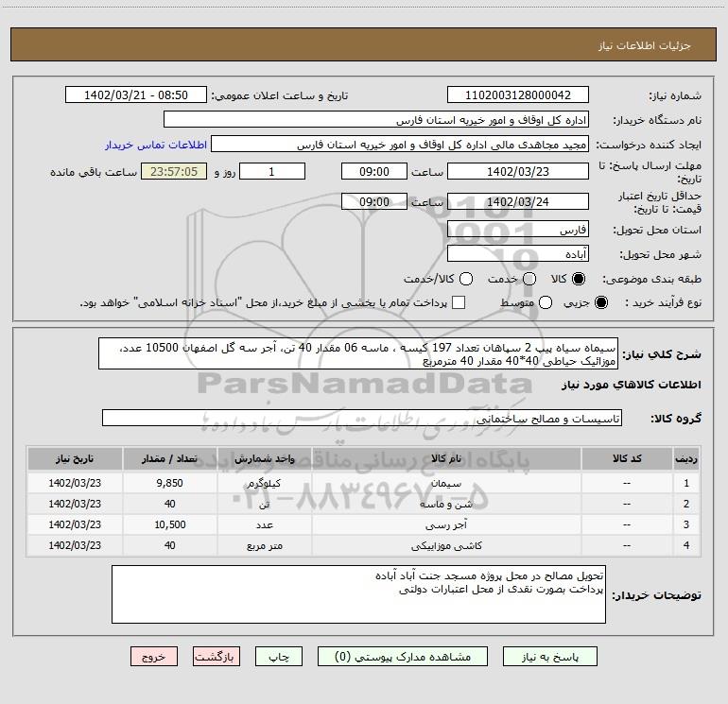Click response deadline date 1402/03/23 field
728x704 pixels.
(x=518, y=171)
